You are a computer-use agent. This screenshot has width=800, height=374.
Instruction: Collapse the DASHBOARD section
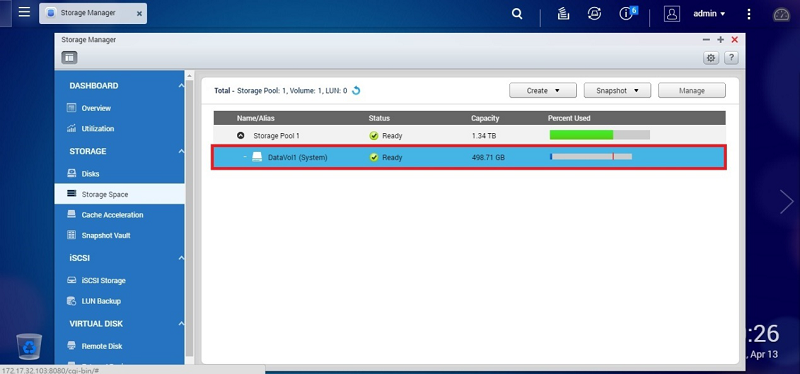pos(181,86)
